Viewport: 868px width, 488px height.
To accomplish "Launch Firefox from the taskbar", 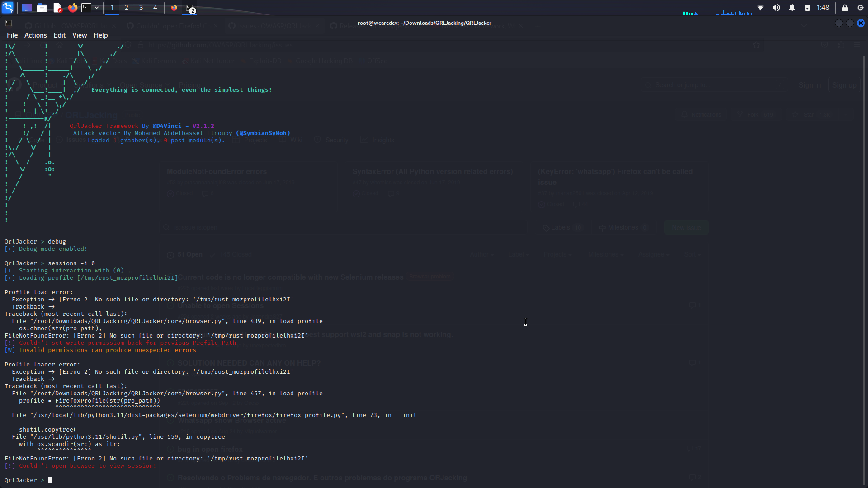I will (72, 7).
